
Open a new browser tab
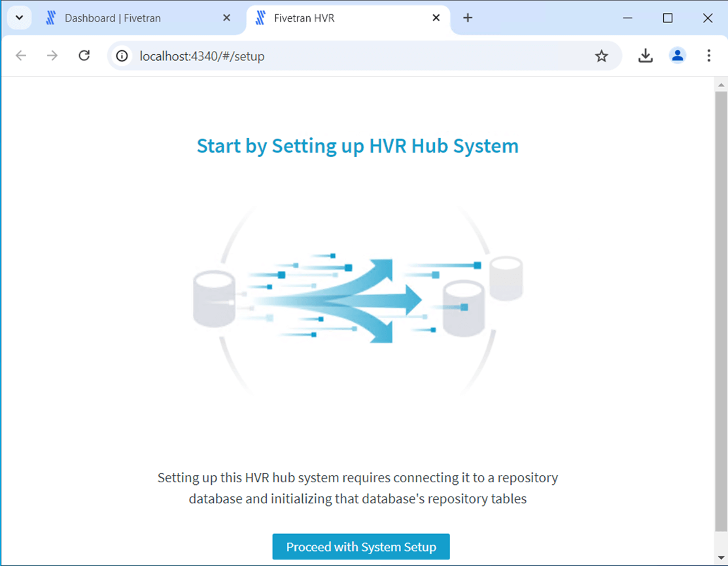(468, 18)
